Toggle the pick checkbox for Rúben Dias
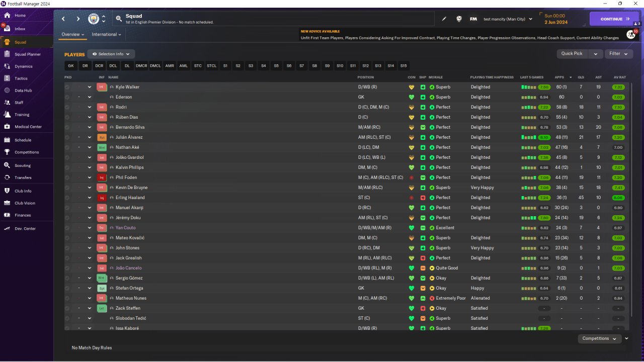 (67, 117)
